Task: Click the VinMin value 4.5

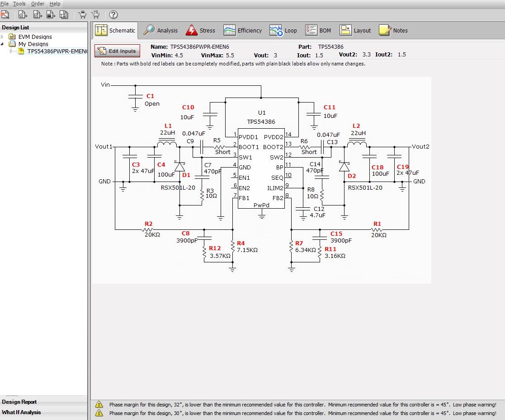Action: [179, 56]
